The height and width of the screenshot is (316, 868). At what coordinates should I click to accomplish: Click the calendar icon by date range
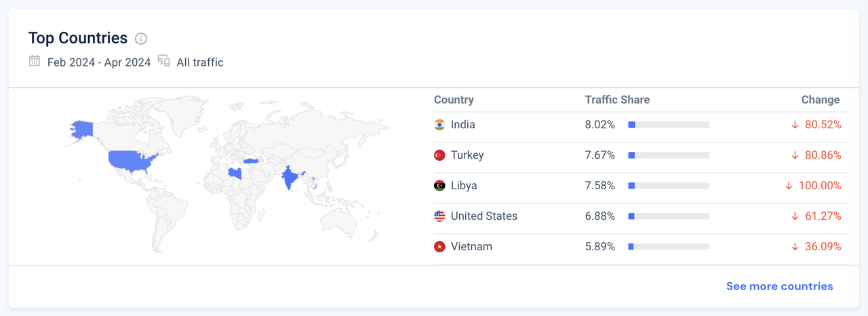[35, 61]
